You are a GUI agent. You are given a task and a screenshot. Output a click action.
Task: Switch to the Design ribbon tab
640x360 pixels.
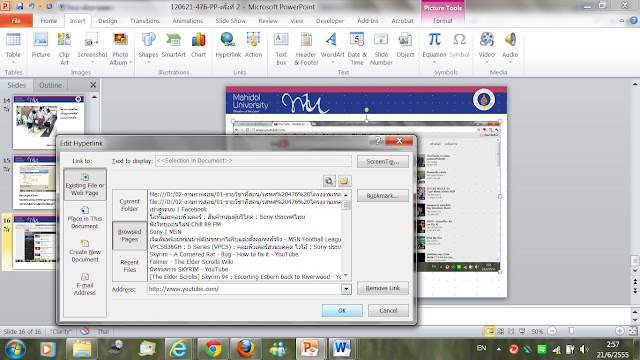click(x=107, y=20)
